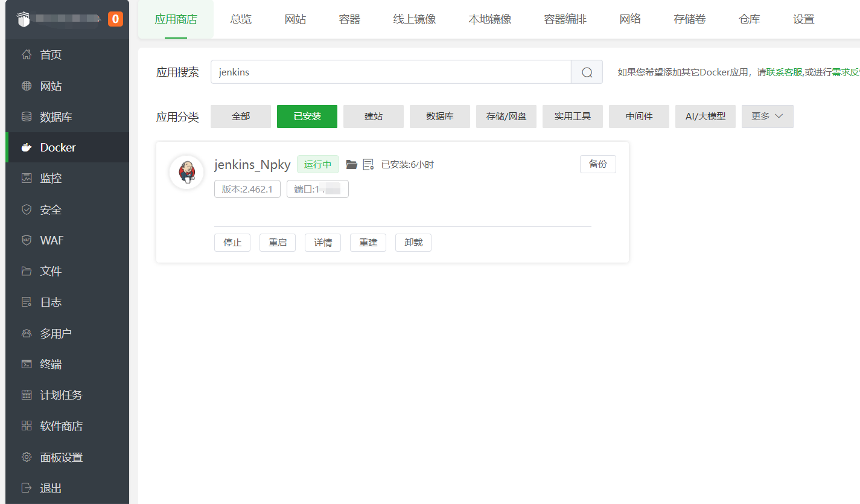Viewport: 860px width, 504px height.
Task: Click the grid icon beside 软件商店
Action: point(26,426)
